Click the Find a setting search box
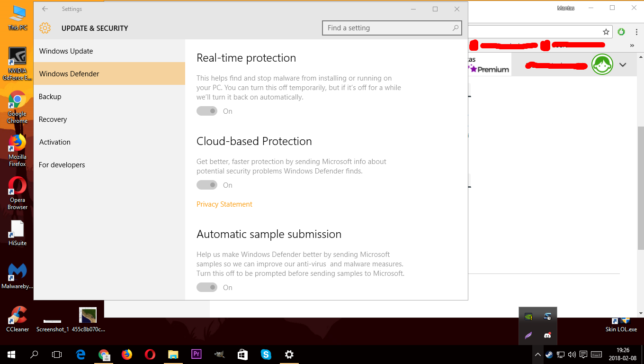Viewport: 644px width, 364px height. pos(391,28)
